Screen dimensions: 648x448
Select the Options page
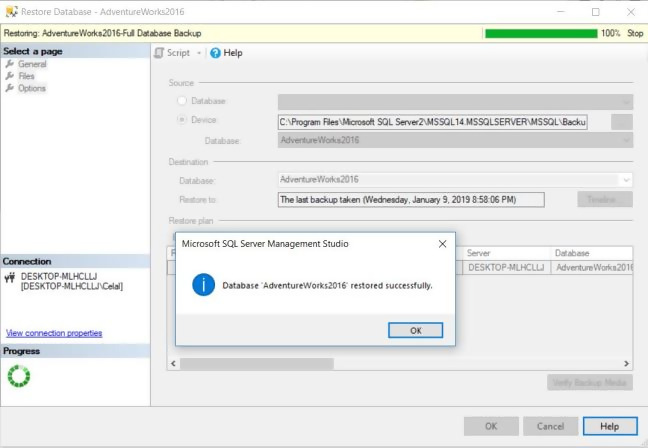[x=32, y=88]
